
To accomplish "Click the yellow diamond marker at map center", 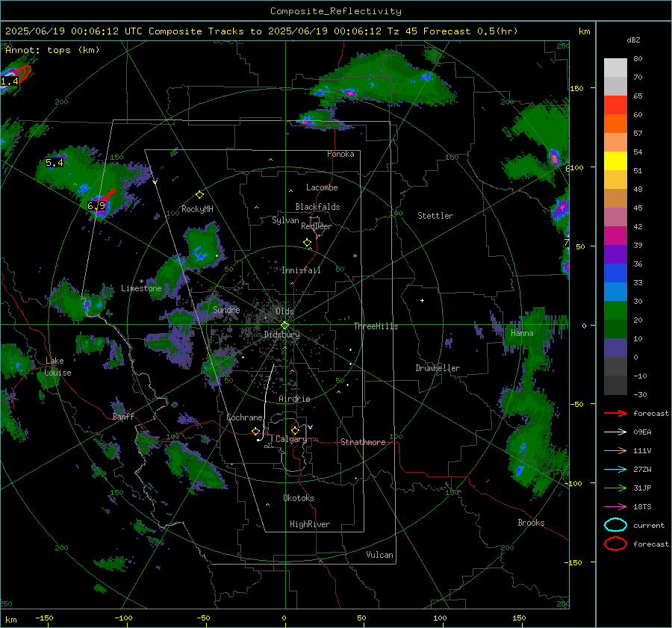I will (x=284, y=326).
